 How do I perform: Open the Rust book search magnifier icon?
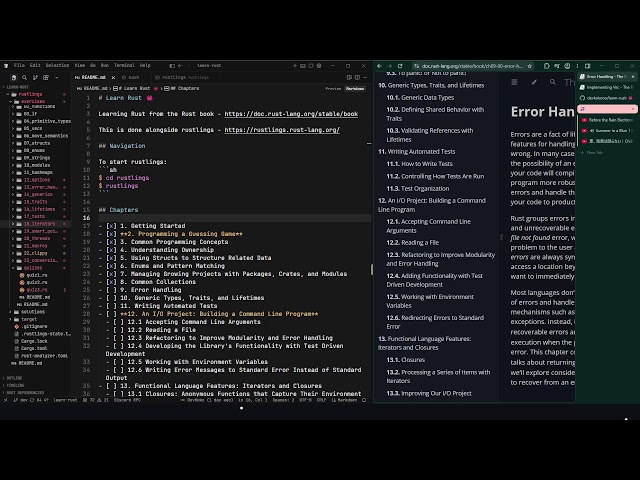(553, 82)
